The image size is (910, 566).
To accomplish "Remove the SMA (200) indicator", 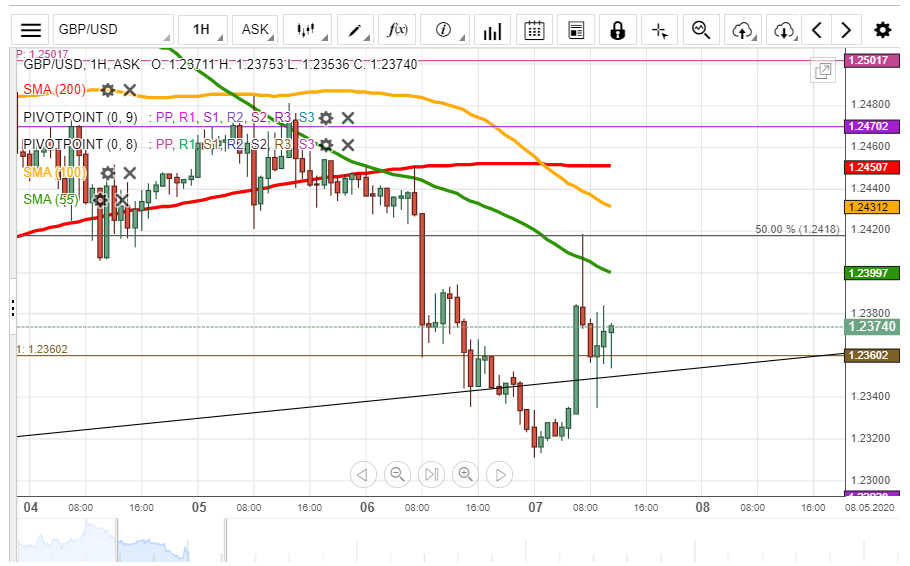I will click(130, 90).
